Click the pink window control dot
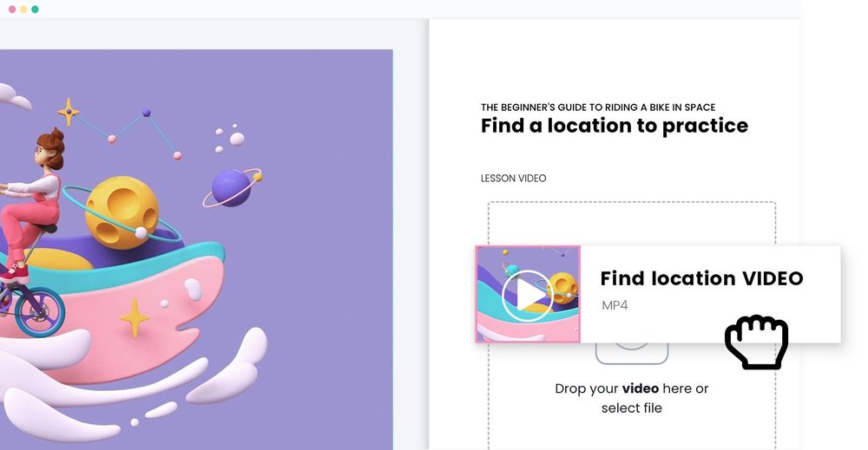868x450 pixels. (12, 10)
